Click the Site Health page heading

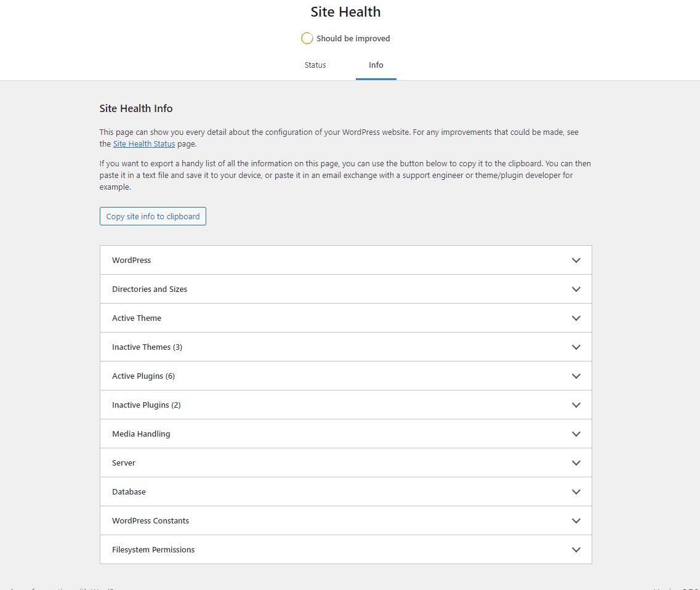[345, 12]
